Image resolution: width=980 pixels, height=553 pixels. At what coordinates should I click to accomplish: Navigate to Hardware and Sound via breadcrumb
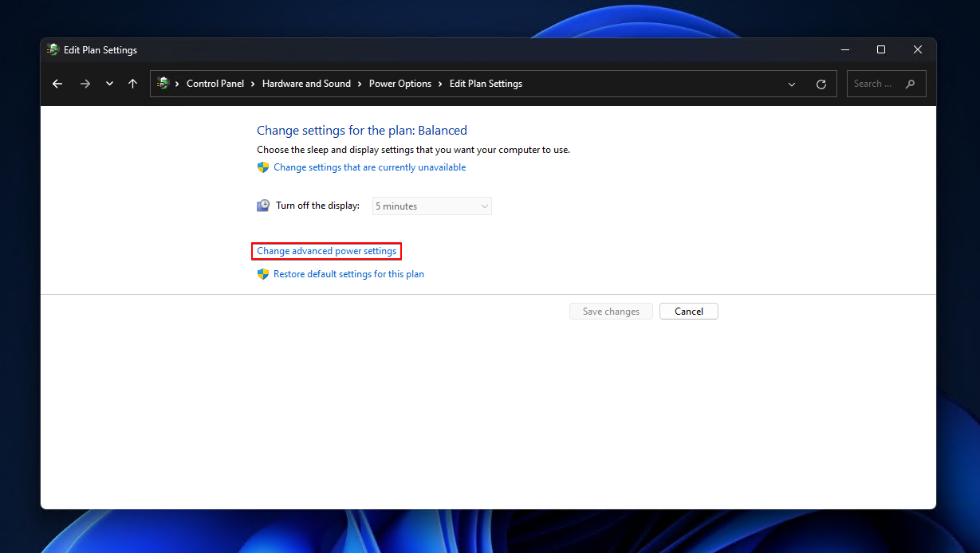click(x=306, y=83)
